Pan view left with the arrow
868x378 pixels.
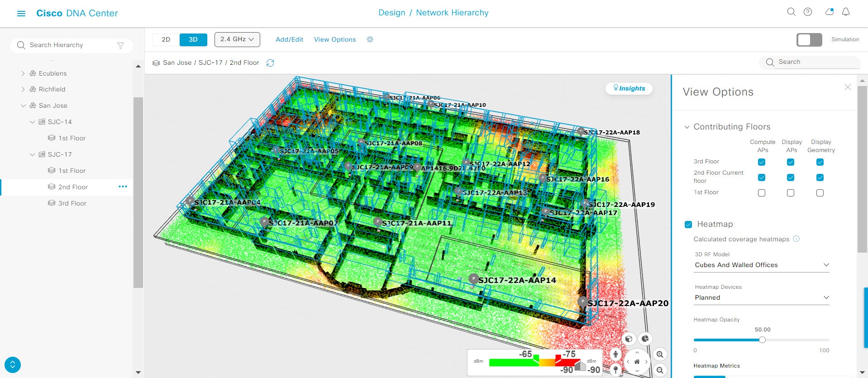coord(628,362)
